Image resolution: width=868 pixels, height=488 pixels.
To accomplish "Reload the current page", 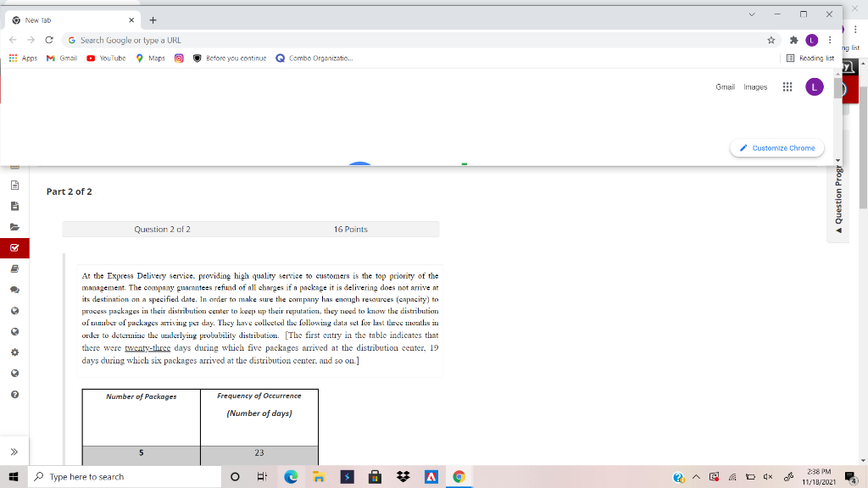I will click(48, 39).
